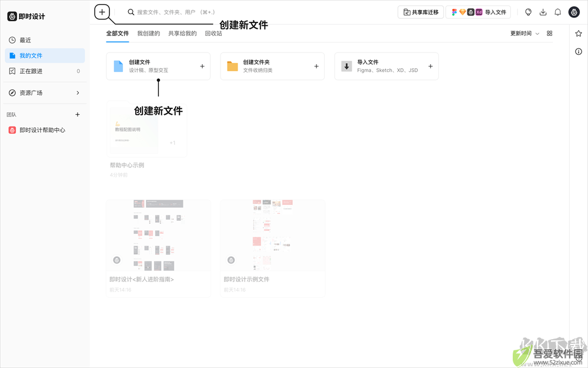The height and width of the screenshot is (368, 588).
Task: Add a new team with plus icon
Action: [77, 115]
